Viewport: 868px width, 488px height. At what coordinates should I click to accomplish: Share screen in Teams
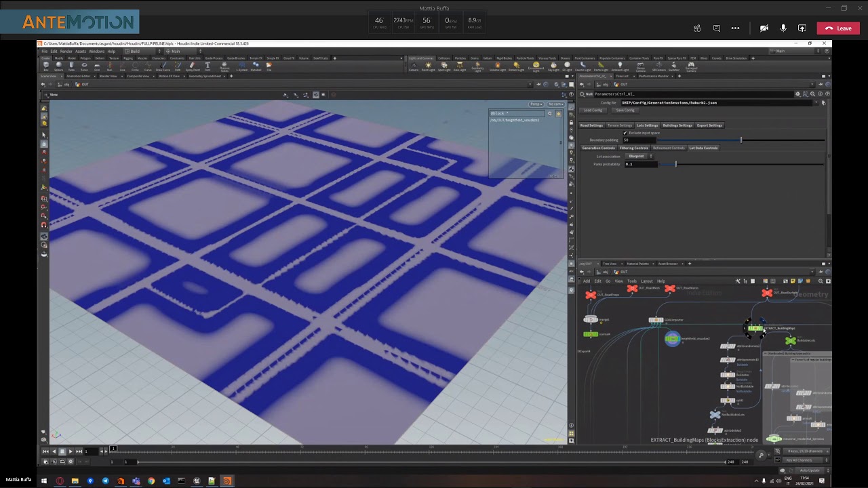click(802, 28)
